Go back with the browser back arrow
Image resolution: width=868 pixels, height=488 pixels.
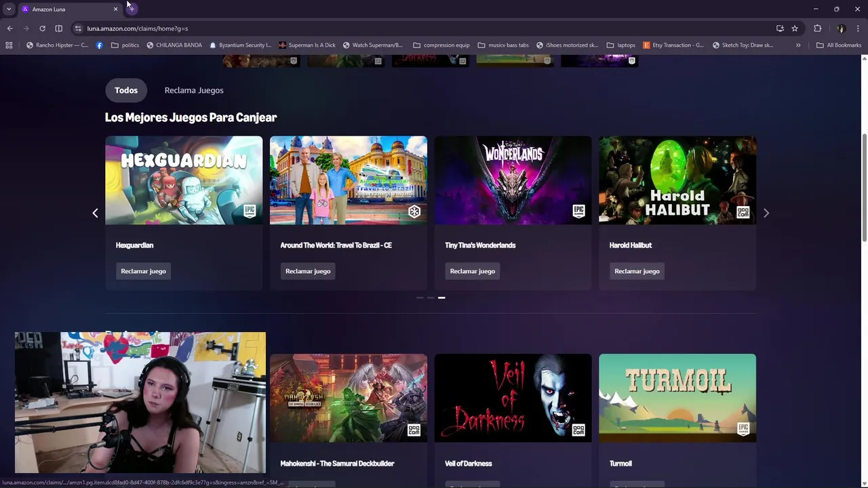(9, 28)
